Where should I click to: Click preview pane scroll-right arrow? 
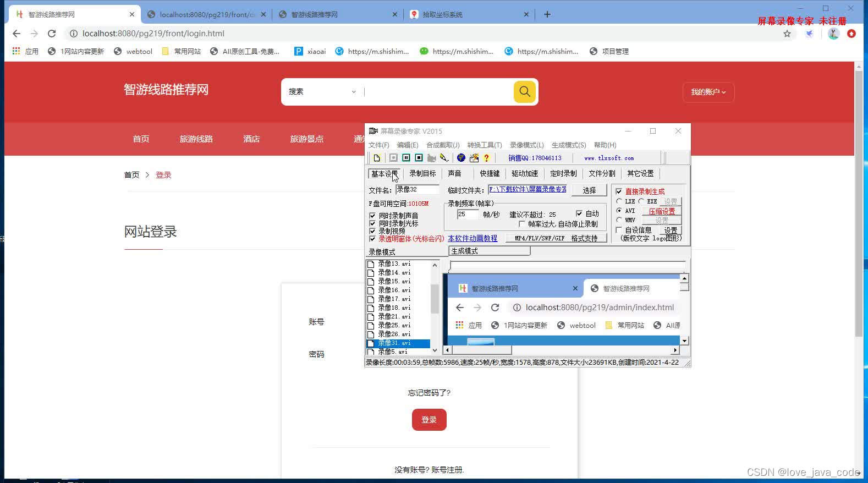click(675, 350)
